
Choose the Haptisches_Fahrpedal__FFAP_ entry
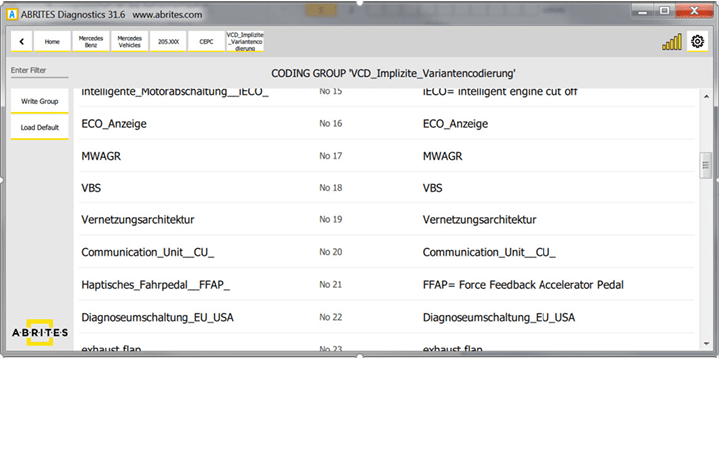click(155, 285)
